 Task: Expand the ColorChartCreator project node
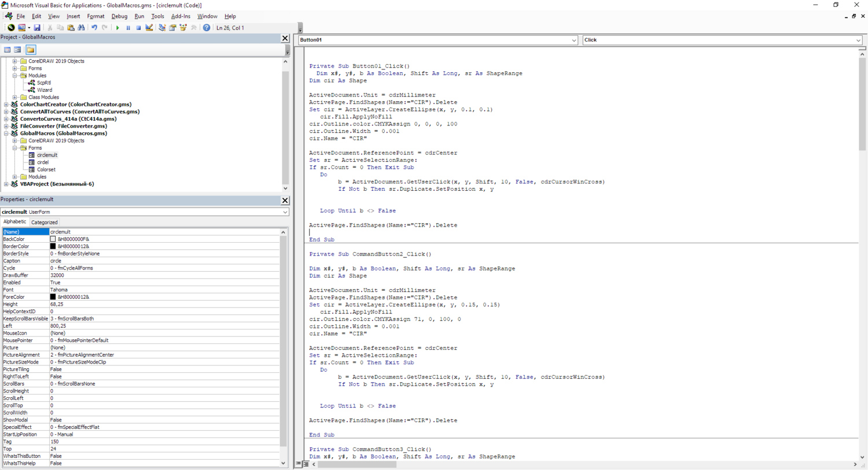[6, 105]
